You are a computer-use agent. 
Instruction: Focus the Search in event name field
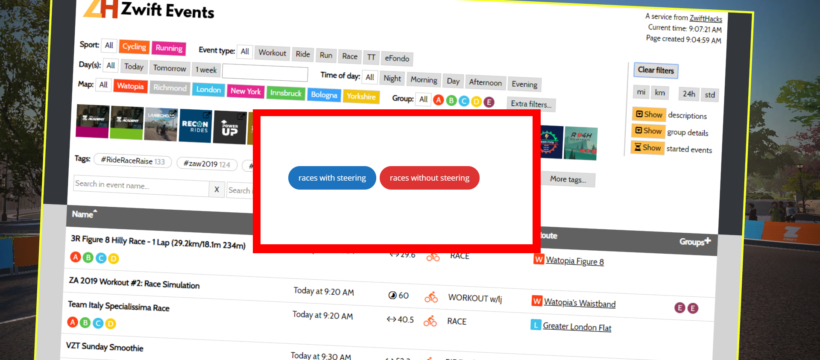pyautogui.click(x=141, y=186)
